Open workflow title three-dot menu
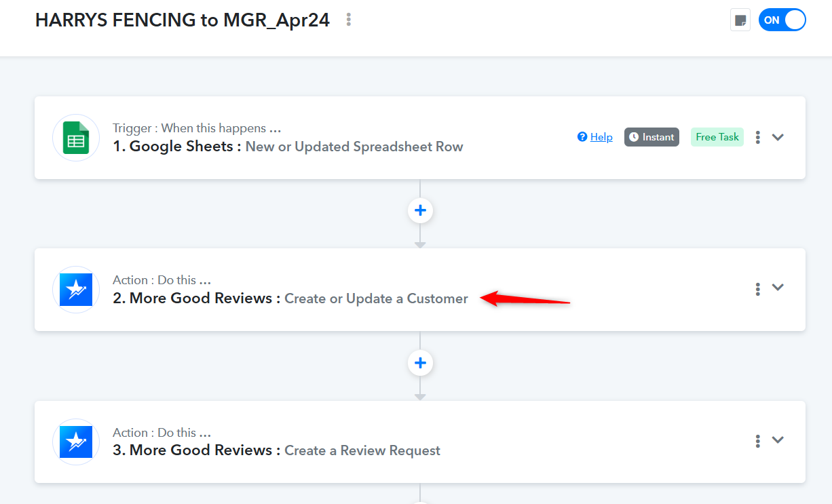Viewport: 832px width, 504px height. click(x=349, y=20)
